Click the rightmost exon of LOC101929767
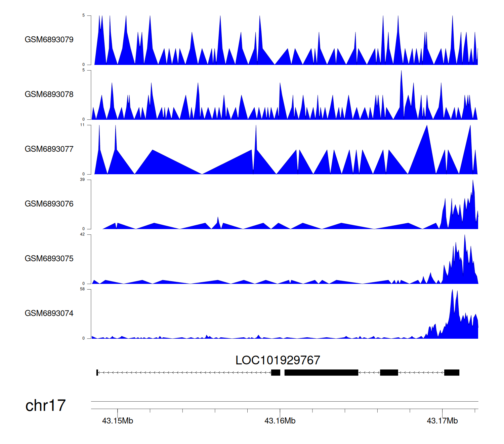Image resolution: width=504 pixels, height=444 pixels. (x=452, y=373)
